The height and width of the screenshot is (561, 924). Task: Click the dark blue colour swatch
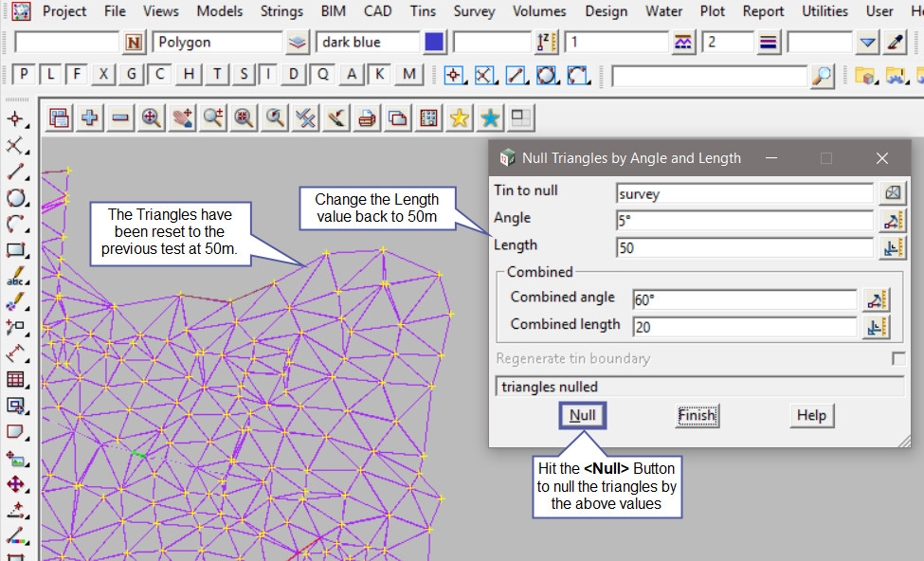(434, 43)
